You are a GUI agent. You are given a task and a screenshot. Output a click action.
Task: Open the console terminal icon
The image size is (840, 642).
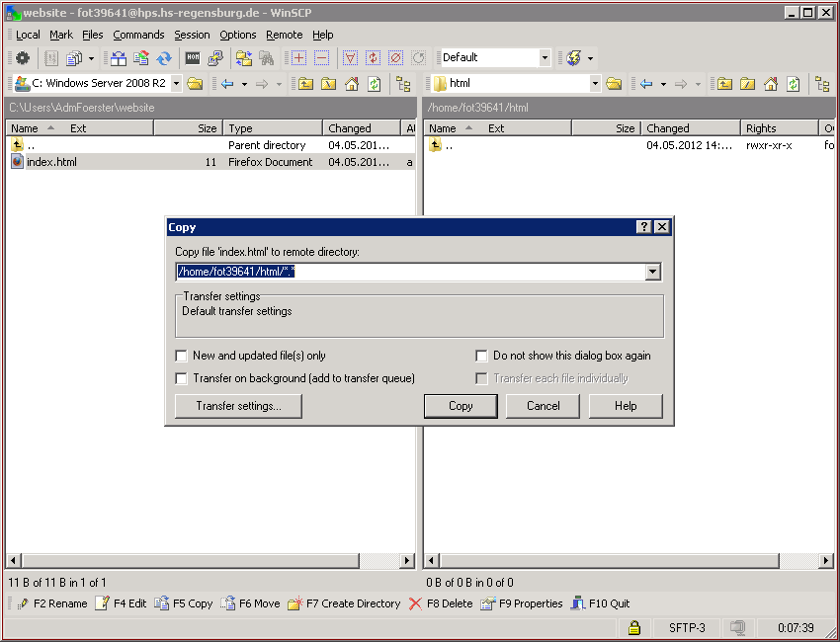pos(193,58)
